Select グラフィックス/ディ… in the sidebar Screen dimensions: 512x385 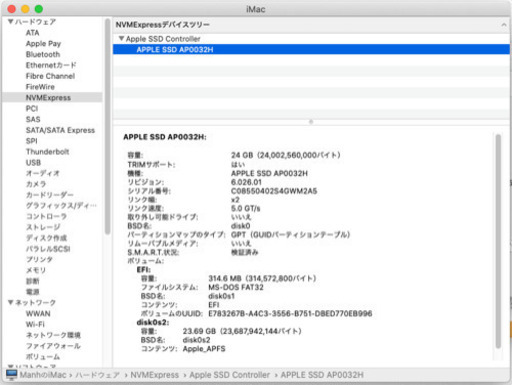pyautogui.click(x=61, y=206)
